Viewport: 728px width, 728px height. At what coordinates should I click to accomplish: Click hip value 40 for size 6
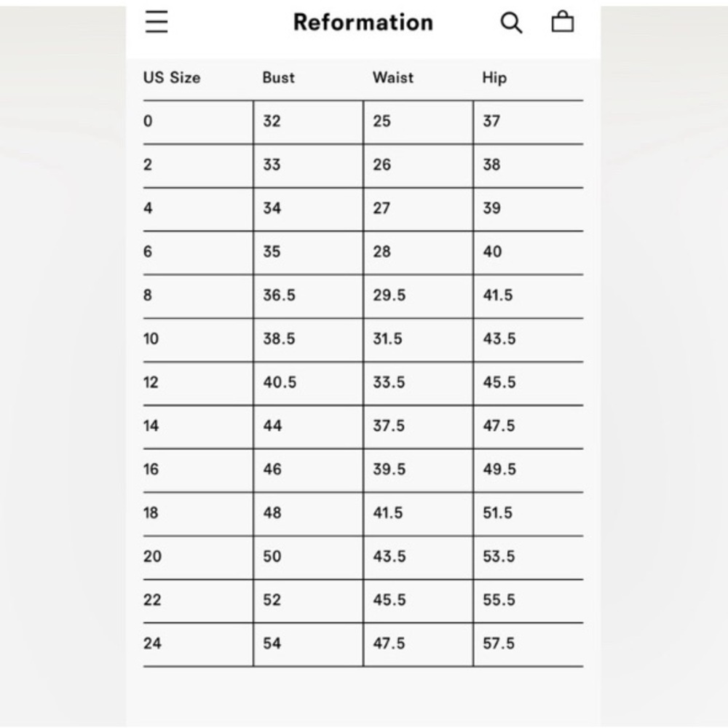pos(492,251)
